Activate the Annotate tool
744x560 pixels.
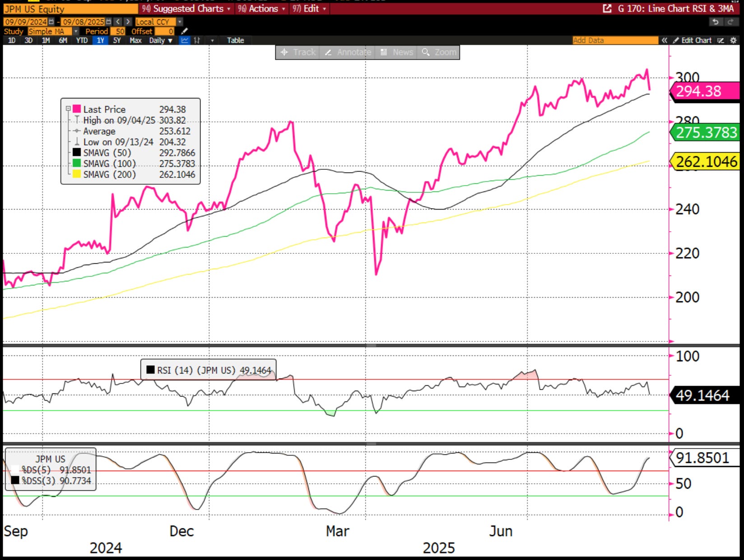click(348, 52)
